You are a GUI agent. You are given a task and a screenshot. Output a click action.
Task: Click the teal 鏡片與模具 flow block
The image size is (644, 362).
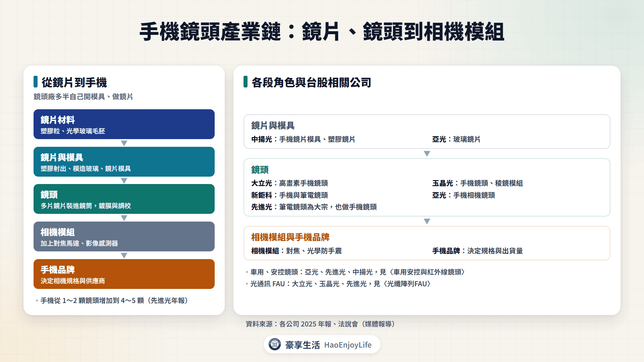pyautogui.click(x=124, y=162)
